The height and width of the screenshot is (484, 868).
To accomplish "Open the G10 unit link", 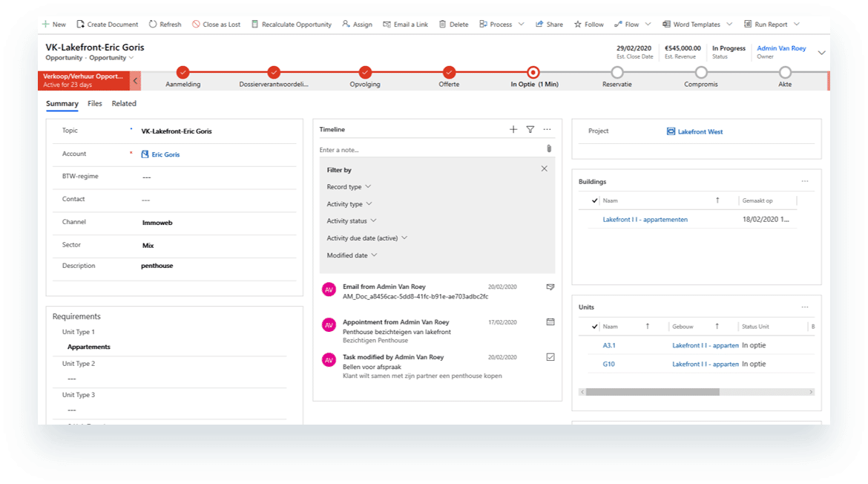I will (608, 364).
